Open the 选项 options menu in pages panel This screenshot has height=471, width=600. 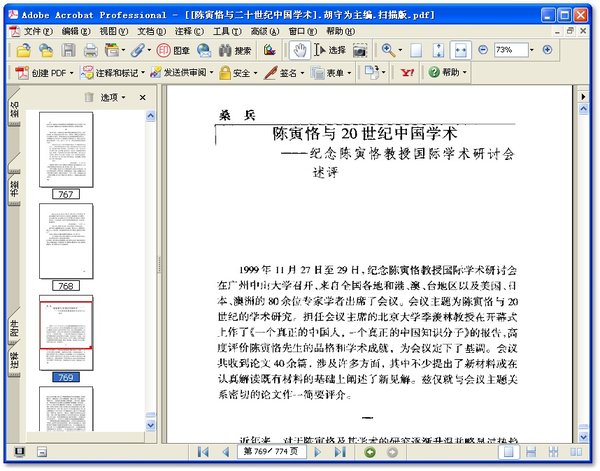click(113, 98)
